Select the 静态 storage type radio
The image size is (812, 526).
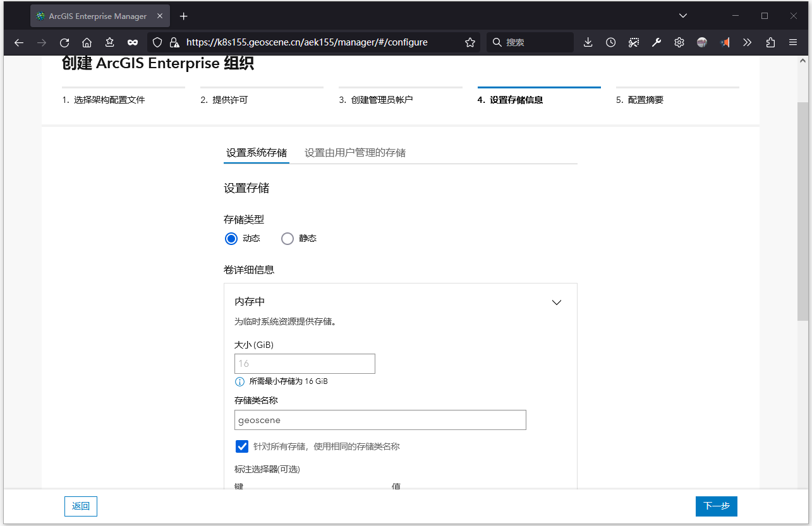288,239
